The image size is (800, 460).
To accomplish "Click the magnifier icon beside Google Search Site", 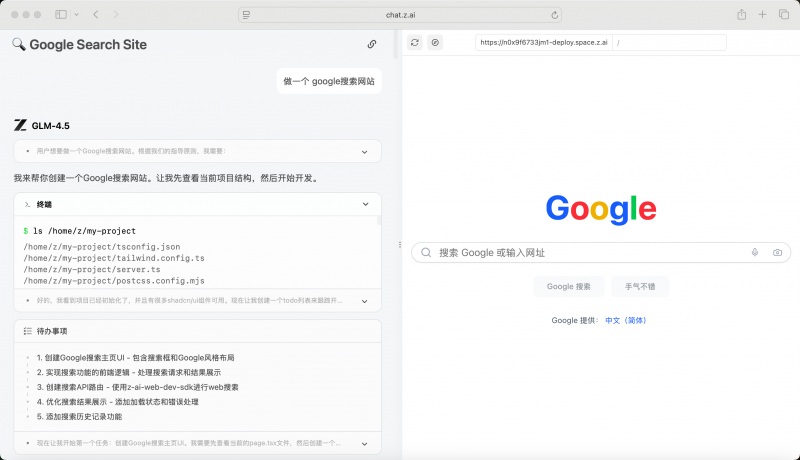I will tap(19, 44).
